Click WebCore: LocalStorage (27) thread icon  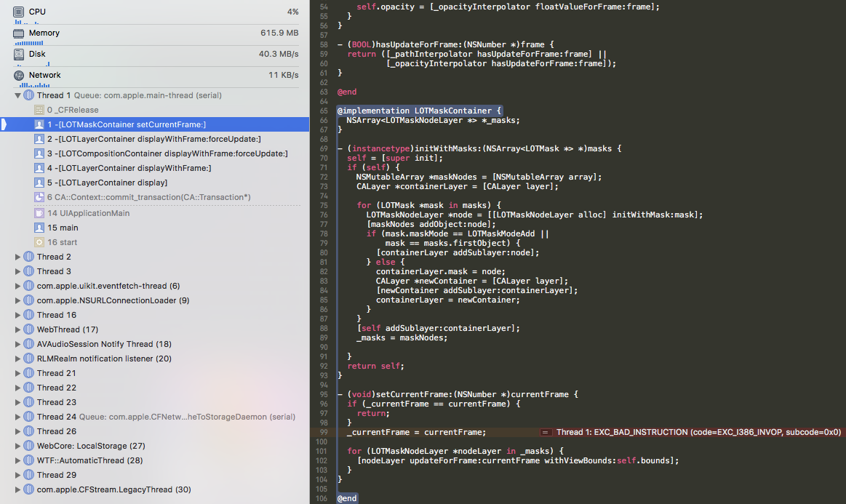28,447
